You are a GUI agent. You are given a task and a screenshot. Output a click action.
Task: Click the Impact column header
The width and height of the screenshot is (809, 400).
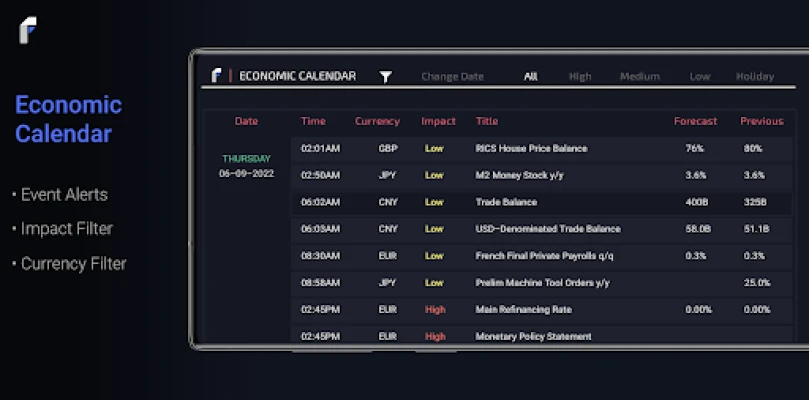click(438, 121)
